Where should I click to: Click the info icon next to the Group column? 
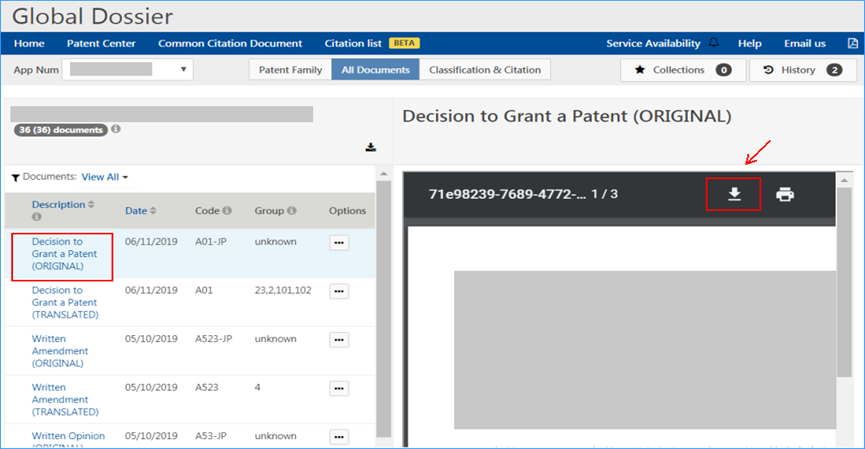click(292, 210)
